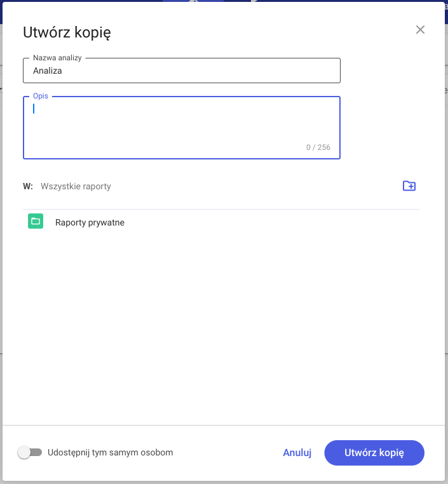Click inside the Opis description textarea
This screenshot has height=484, width=448.
[182, 128]
